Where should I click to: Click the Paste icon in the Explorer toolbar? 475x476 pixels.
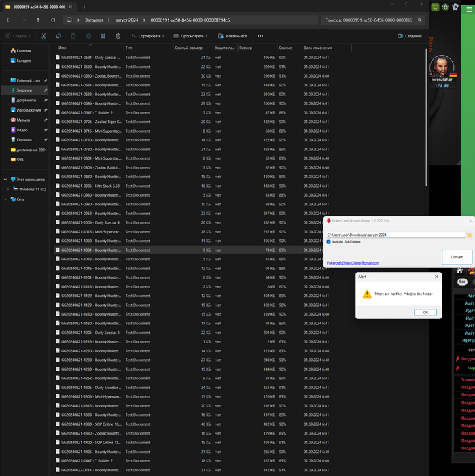[73, 36]
